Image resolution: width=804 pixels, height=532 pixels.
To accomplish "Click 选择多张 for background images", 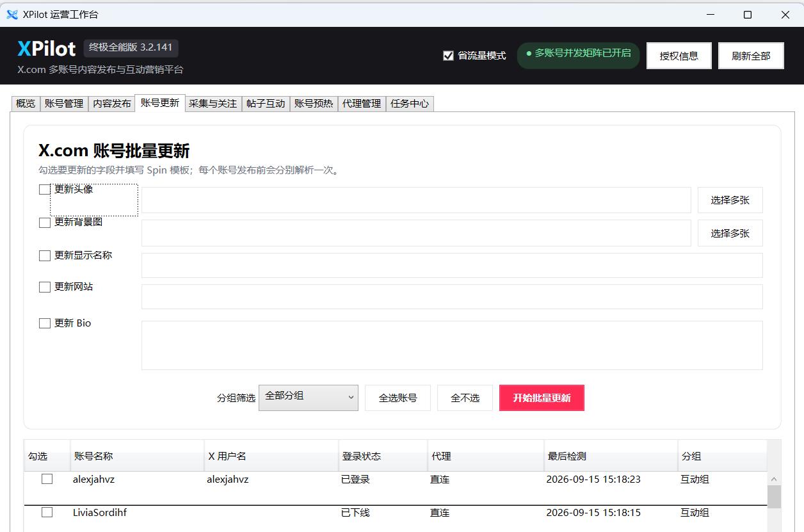I will (x=730, y=233).
